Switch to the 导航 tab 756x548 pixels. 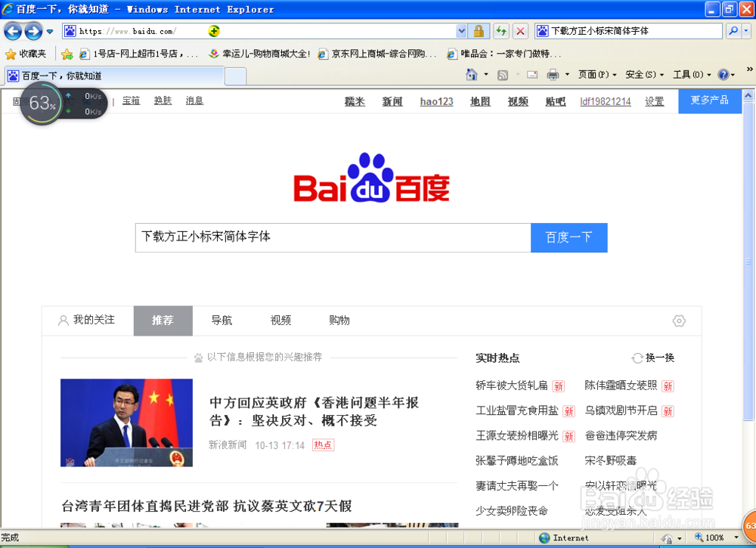222,320
